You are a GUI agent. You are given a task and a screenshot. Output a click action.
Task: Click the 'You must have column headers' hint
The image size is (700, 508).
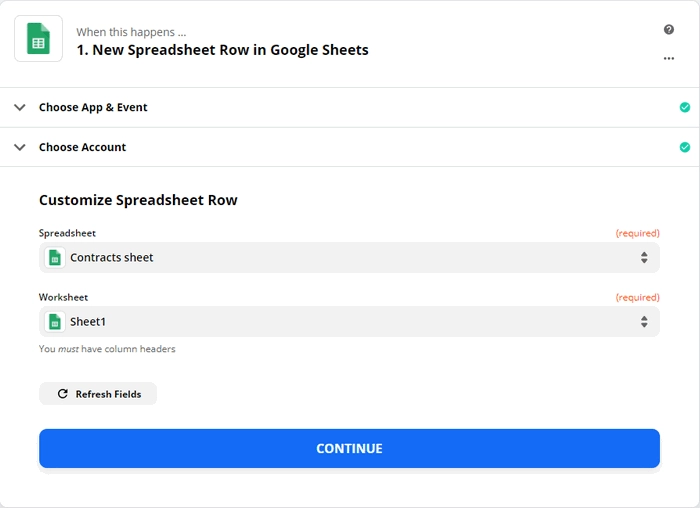[x=107, y=349]
